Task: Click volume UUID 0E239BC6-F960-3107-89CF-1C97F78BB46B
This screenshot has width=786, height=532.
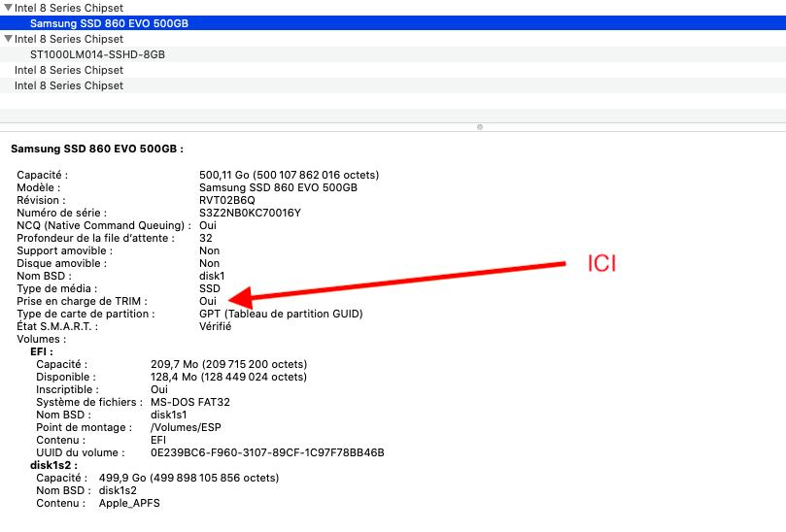Action: point(267,452)
